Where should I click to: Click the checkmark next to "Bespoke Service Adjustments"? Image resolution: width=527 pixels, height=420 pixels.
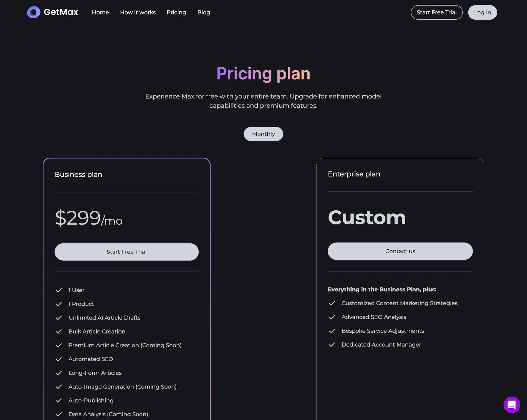point(332,331)
